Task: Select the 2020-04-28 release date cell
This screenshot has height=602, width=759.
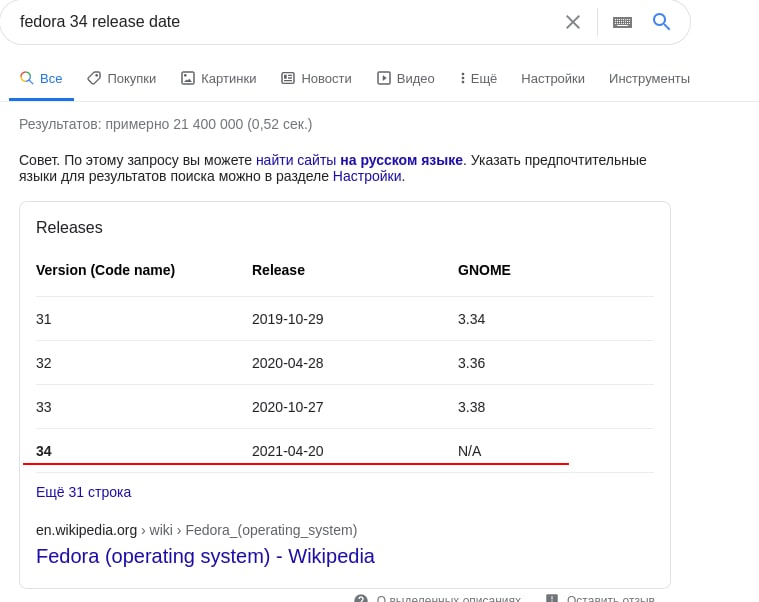Action: (288, 363)
